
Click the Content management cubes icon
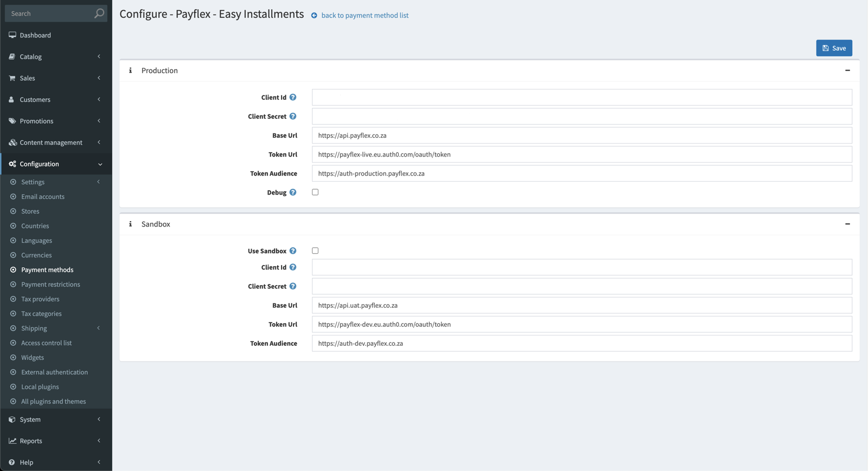pyautogui.click(x=12, y=143)
